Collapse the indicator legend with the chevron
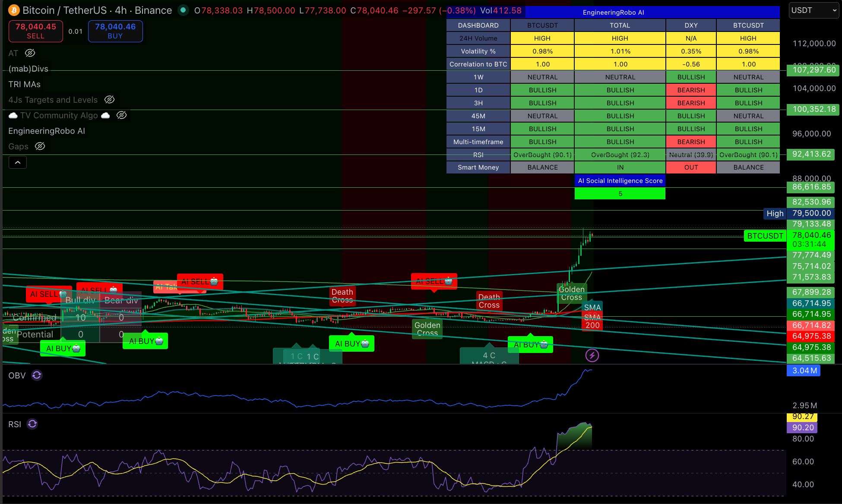 pyautogui.click(x=18, y=162)
